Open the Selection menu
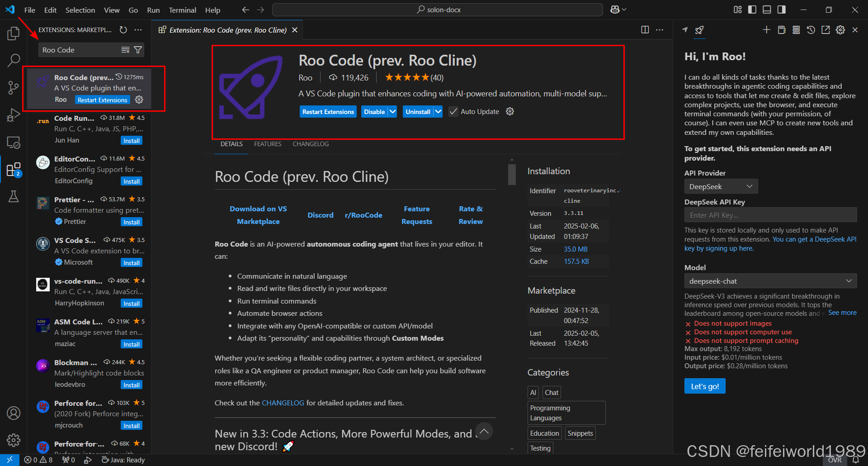 [80, 10]
